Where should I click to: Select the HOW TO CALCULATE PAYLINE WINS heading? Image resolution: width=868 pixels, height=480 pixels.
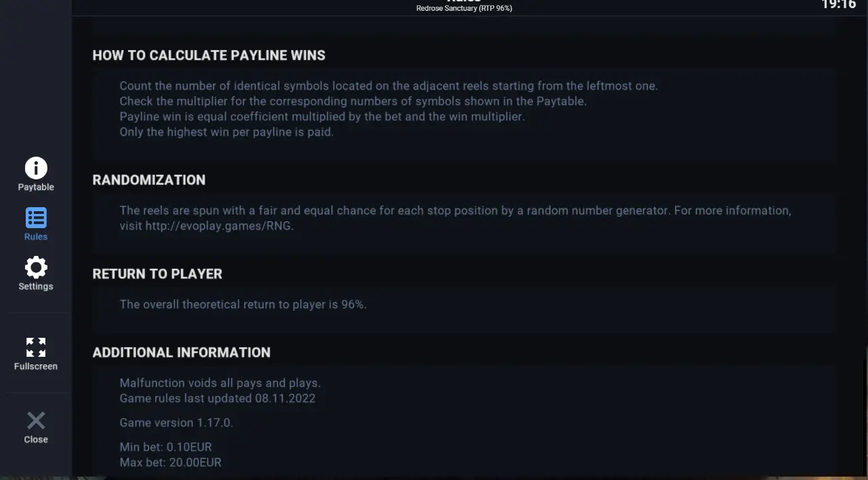pos(209,56)
